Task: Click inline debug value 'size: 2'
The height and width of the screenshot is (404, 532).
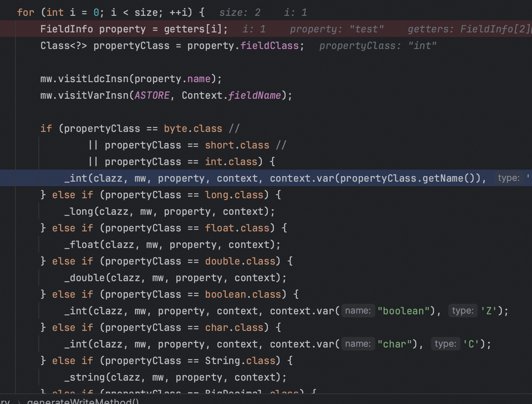Action: click(x=240, y=12)
